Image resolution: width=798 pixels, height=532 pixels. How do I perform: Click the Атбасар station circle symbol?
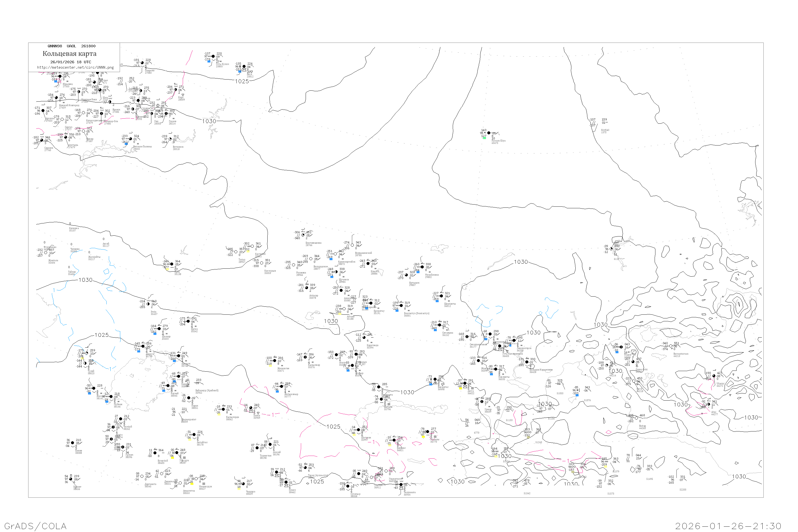click(x=307, y=288)
